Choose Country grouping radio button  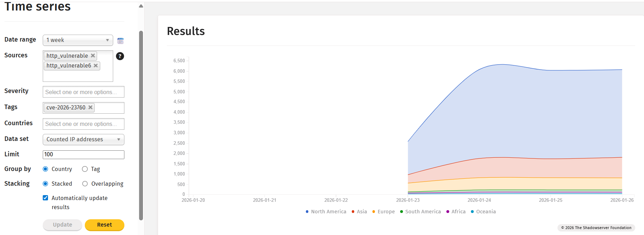coord(46,169)
